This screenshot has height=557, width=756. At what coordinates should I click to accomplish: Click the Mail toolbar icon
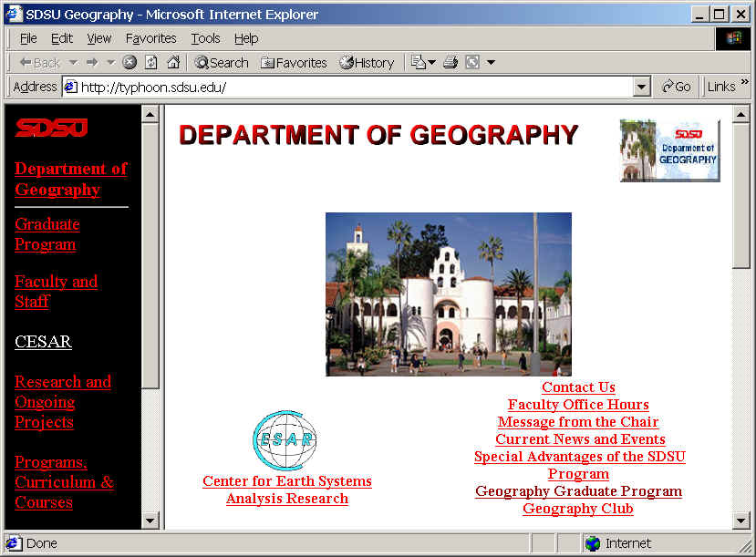(x=419, y=62)
